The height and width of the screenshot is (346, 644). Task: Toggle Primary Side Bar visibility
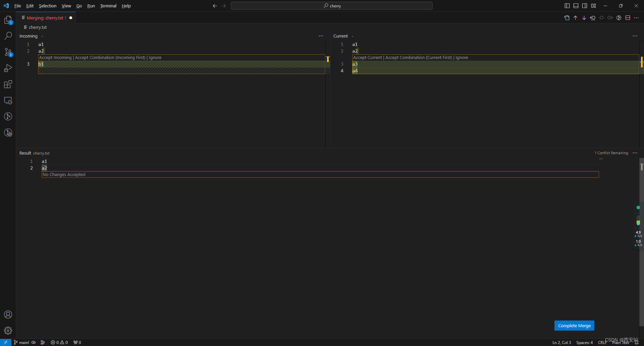pos(567,6)
